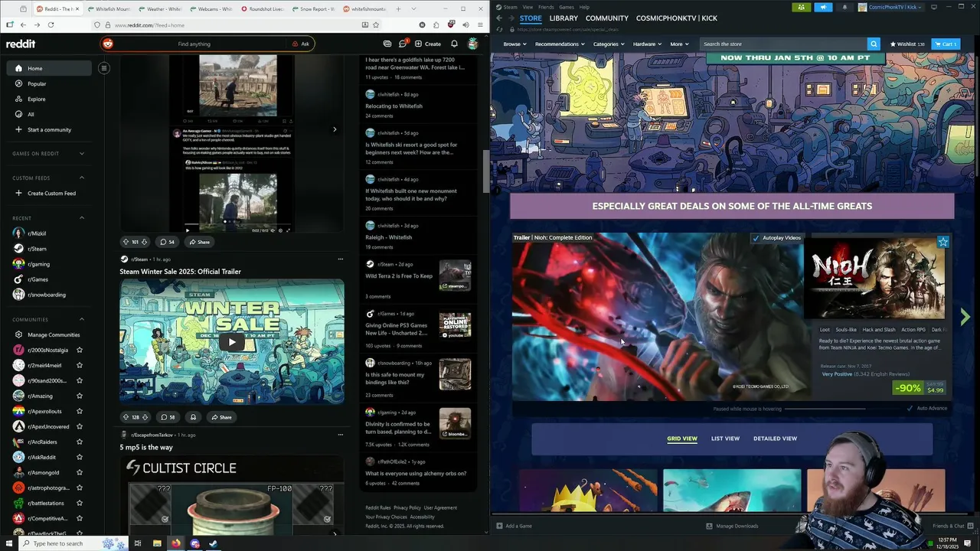
Task: Open Steam View menu
Action: (x=528, y=7)
